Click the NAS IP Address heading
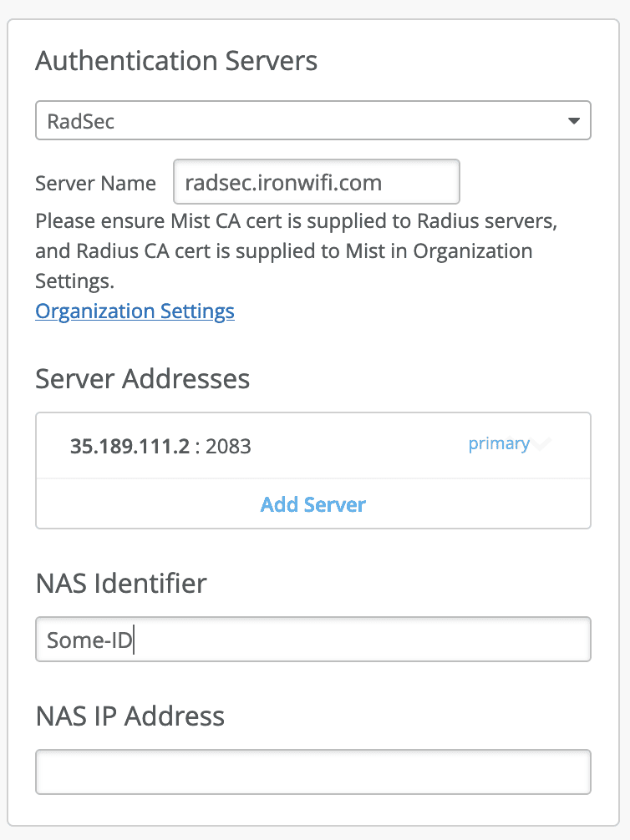The width and height of the screenshot is (630, 840). coord(130,716)
